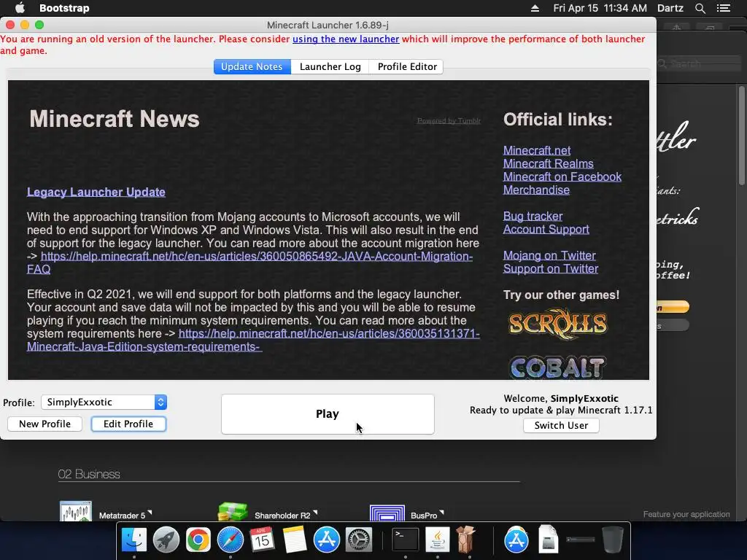Click 'Feature your application' text in background
747x560 pixels.
(686, 514)
